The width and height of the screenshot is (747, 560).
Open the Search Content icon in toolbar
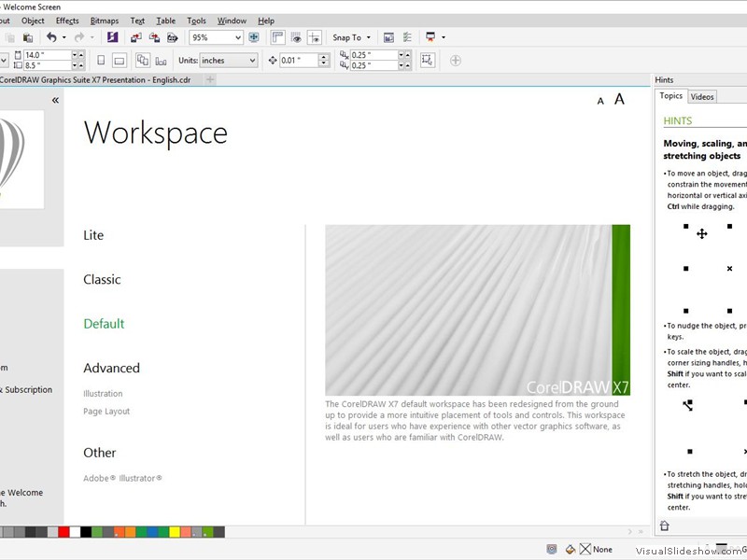[112, 37]
